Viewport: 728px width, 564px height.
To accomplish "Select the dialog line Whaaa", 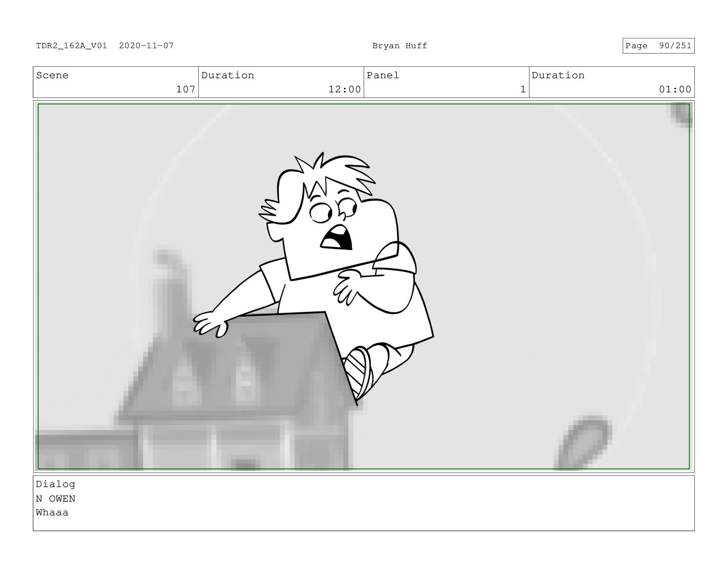I will [52, 513].
